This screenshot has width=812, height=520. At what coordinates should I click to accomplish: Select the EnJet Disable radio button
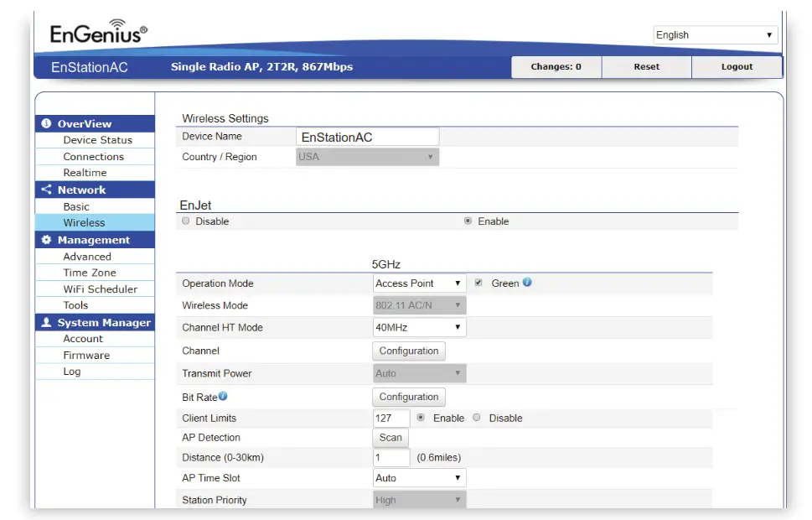186,221
